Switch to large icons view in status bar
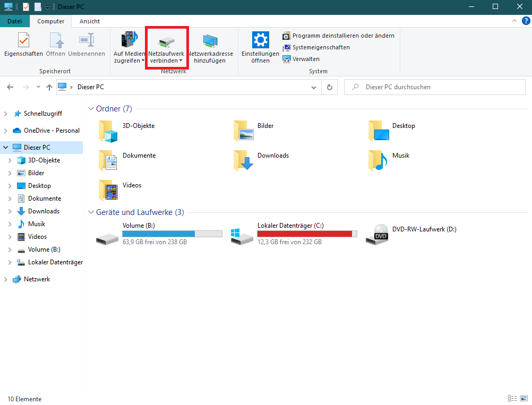Screen dimensions: 532x405 (x=524, y=399)
